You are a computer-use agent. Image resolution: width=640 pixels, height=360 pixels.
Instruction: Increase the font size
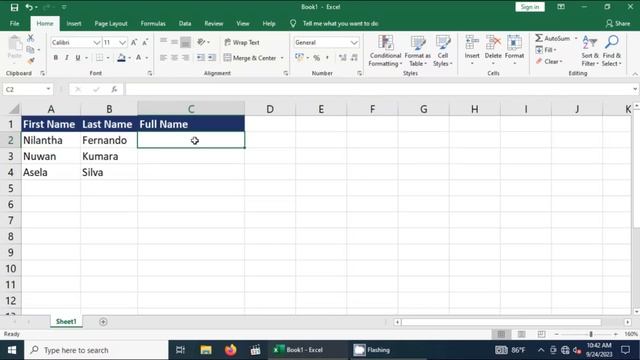134,42
